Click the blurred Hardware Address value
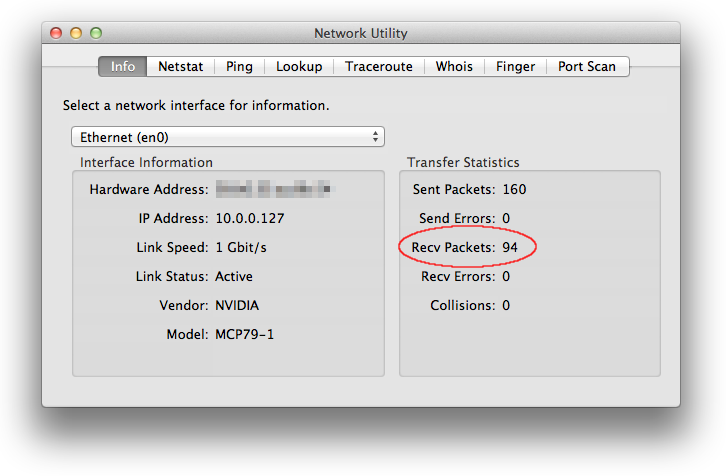 pos(275,189)
